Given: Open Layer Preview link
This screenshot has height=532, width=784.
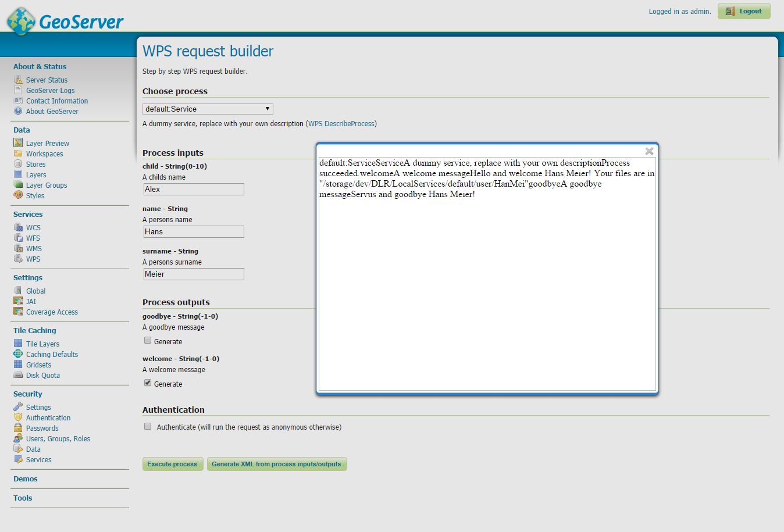Looking at the screenshot, I should pyautogui.click(x=48, y=144).
